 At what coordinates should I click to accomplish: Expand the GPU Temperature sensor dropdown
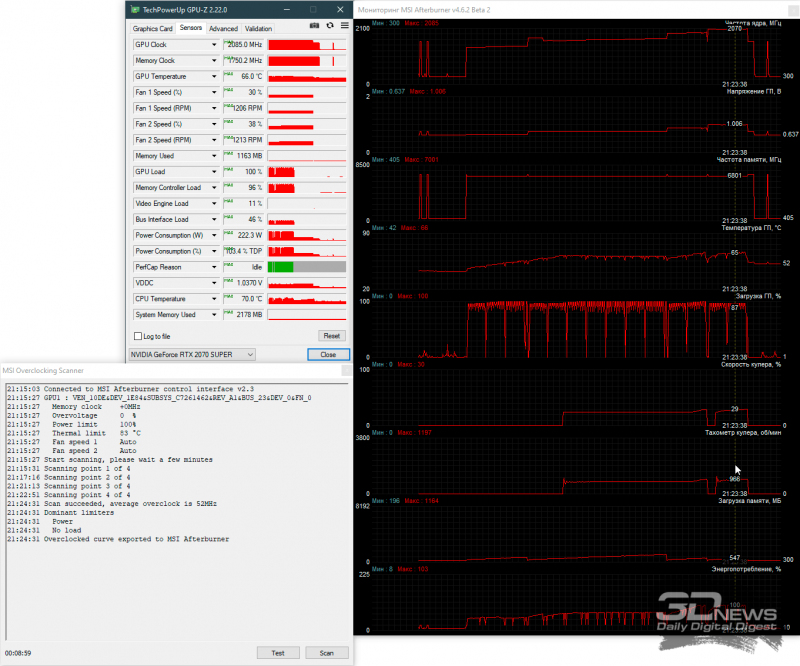tap(214, 77)
